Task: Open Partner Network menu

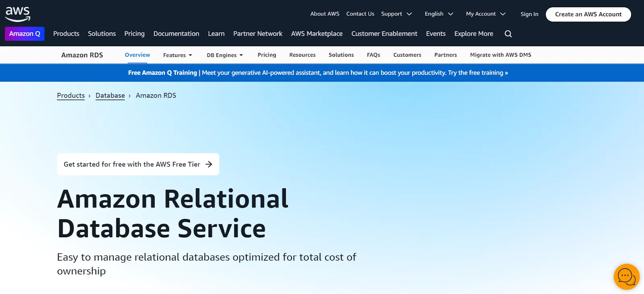Action: click(258, 34)
